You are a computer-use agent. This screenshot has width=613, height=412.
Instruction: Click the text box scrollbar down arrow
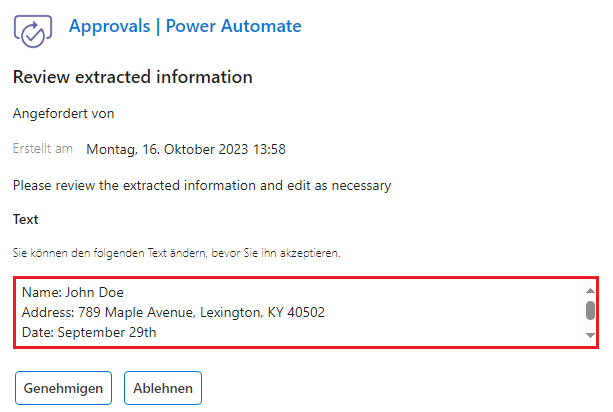tap(590, 335)
